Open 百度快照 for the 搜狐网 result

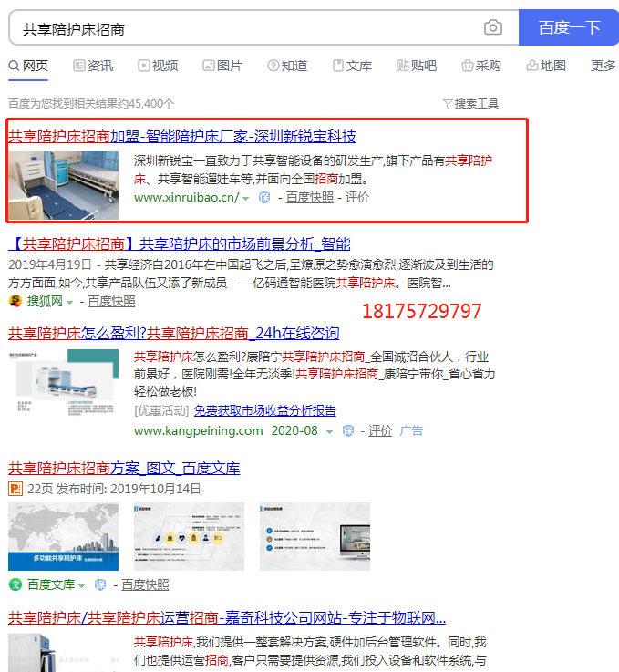click(111, 302)
